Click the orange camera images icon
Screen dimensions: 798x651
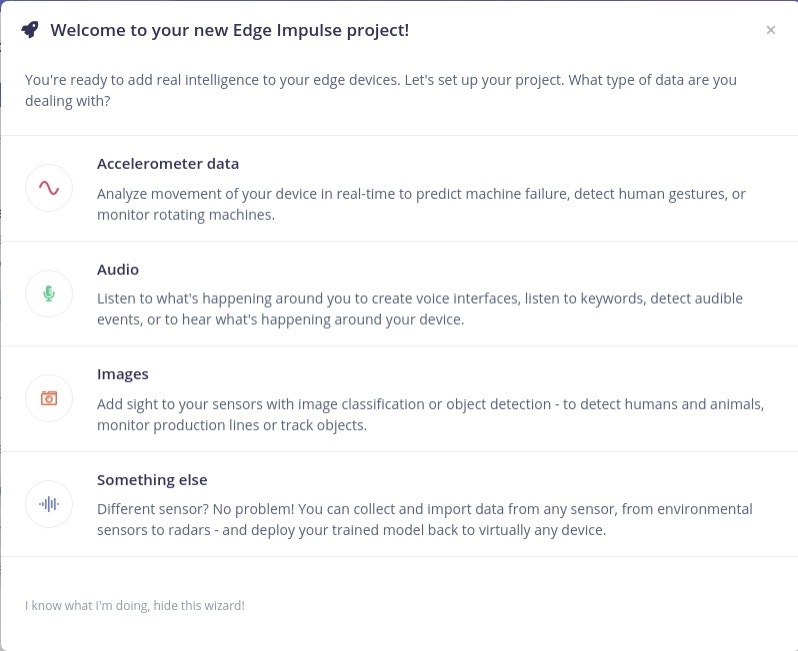[x=49, y=398]
